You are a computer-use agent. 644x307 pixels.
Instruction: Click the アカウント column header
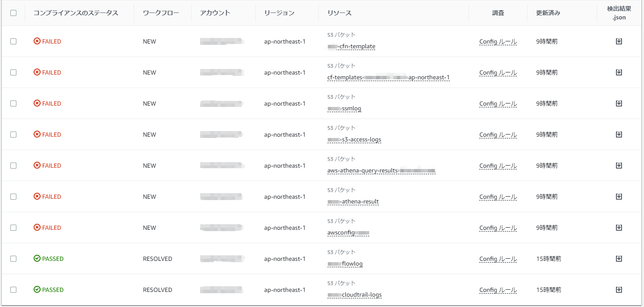pyautogui.click(x=215, y=13)
